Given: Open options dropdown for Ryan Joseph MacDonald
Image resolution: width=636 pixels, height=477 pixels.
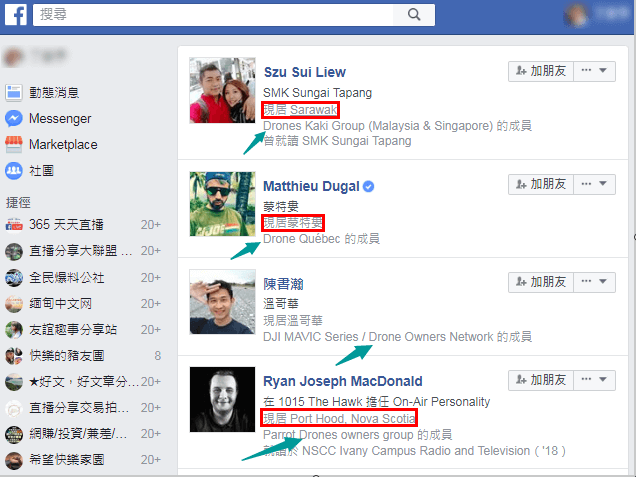Looking at the screenshot, I should coord(598,379).
